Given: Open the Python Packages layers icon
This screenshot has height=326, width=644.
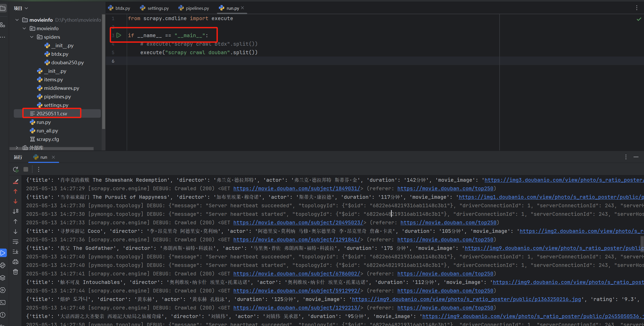Looking at the screenshot, I should (x=3, y=278).
